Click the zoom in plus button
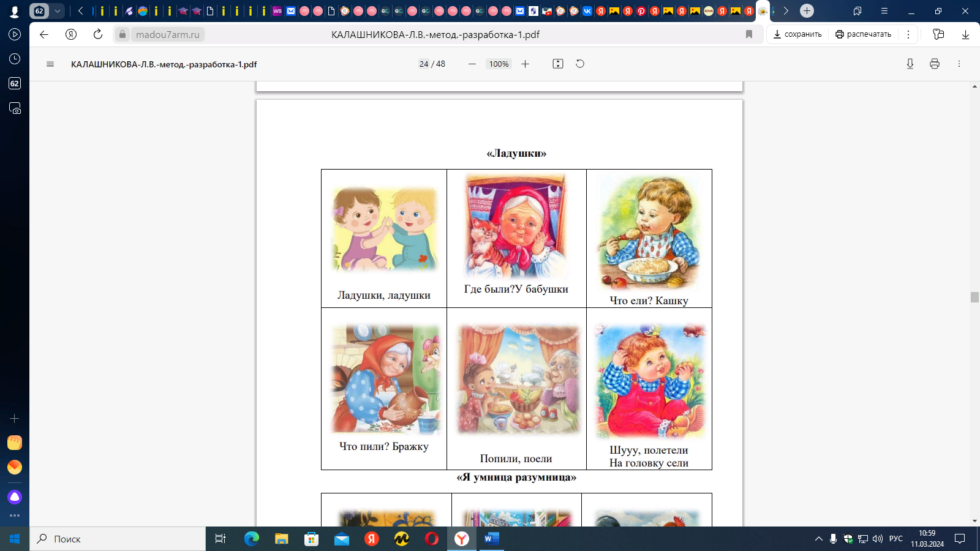This screenshot has width=980, height=551. pos(525,64)
